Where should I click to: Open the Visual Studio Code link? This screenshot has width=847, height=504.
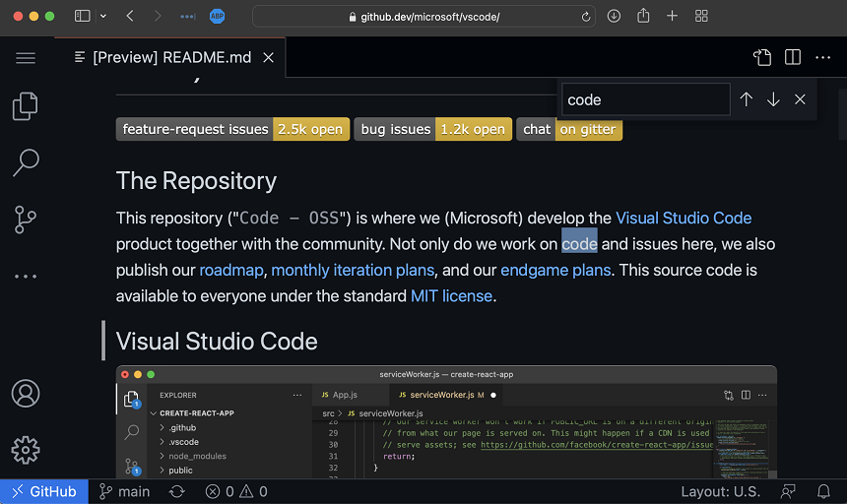[683, 218]
